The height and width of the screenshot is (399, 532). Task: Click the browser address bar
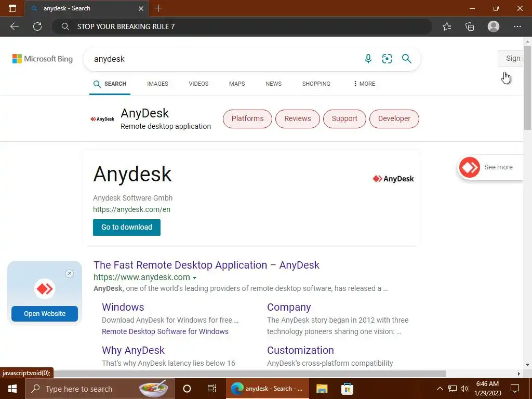coord(242,26)
